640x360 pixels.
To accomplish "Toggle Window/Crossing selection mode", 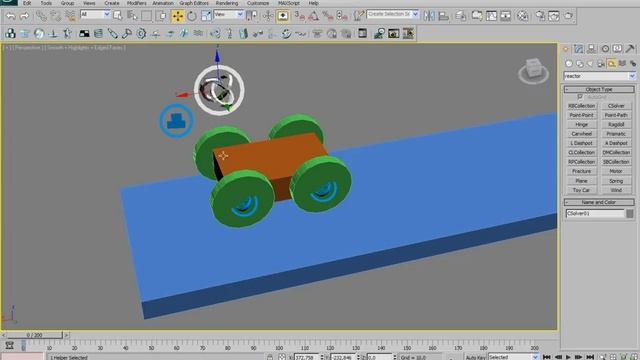I will click(161, 16).
